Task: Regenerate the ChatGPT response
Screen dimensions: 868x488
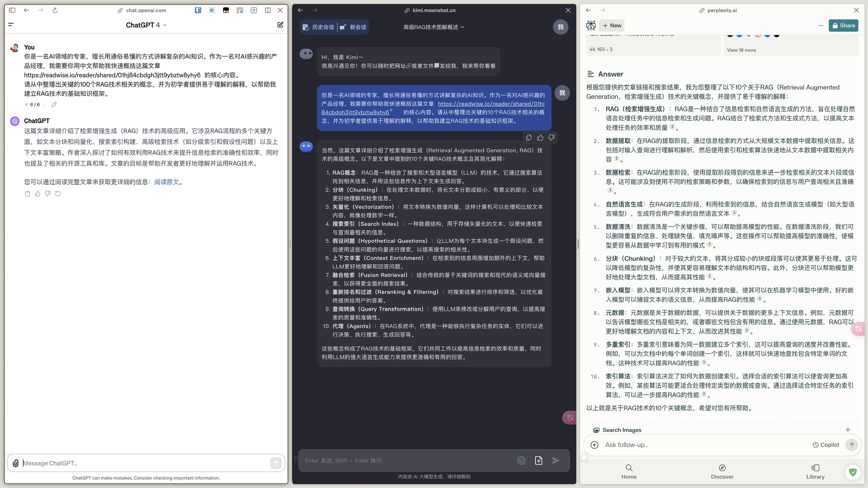Action: tap(58, 194)
